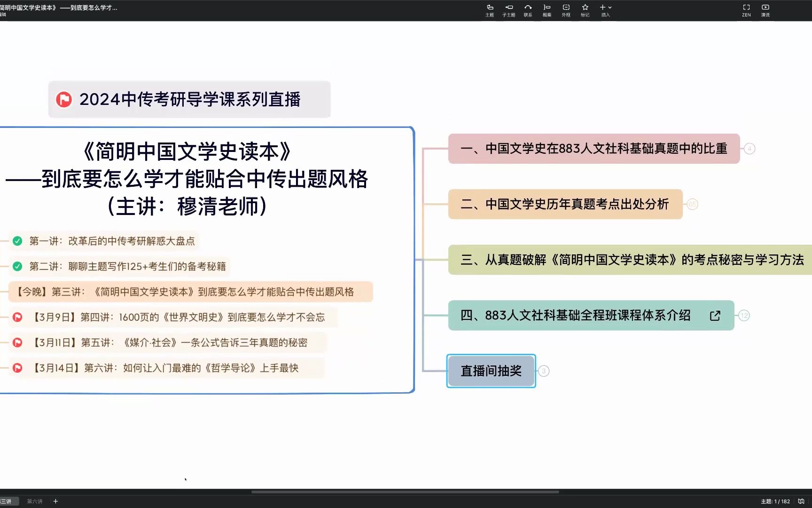
Task: Click the 【3月9日】第四讲 世界文明史 row
Action: 173,317
